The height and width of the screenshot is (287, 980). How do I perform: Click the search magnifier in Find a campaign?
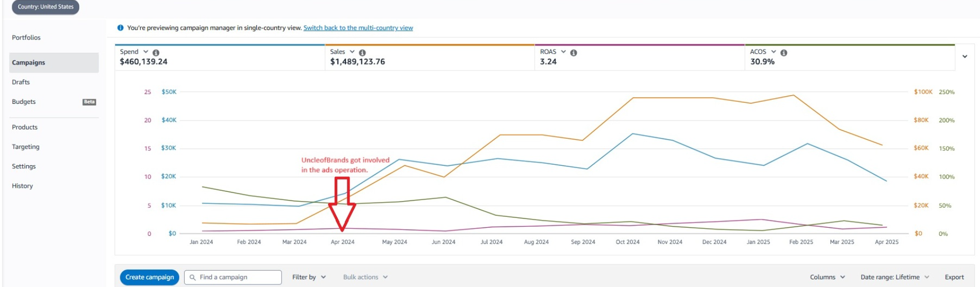coord(192,277)
